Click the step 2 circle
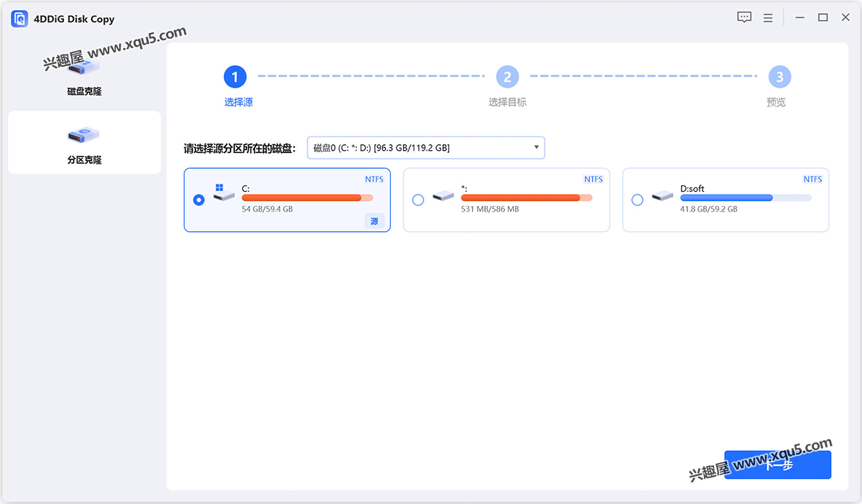Screen dimensions: 862x504 tap(507, 76)
